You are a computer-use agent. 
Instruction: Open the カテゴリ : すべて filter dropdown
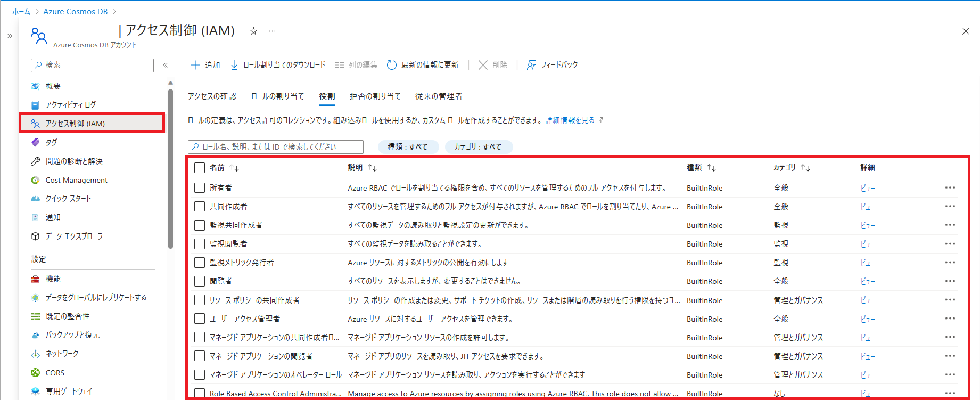coord(478,147)
